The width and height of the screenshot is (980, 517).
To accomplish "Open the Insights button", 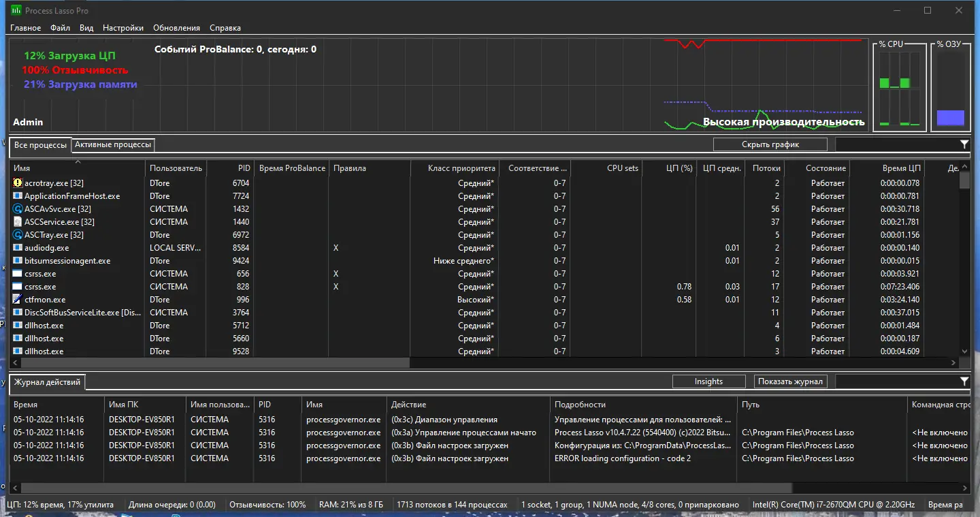I will 708,381.
